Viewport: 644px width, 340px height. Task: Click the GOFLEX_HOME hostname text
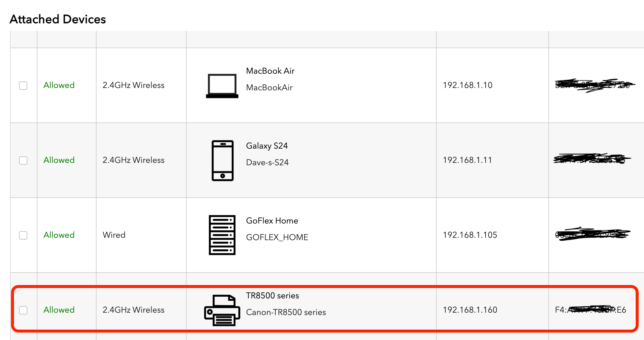tap(277, 237)
